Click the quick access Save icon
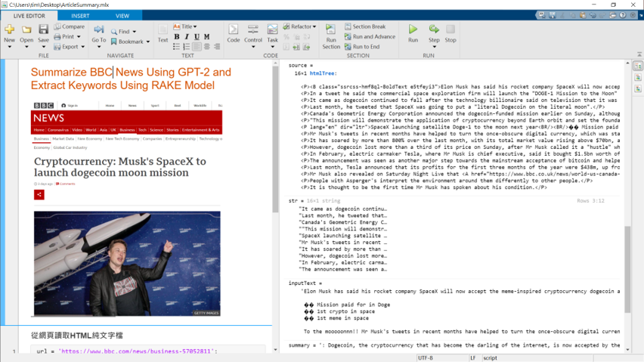This screenshot has width=644, height=362. tap(552, 15)
